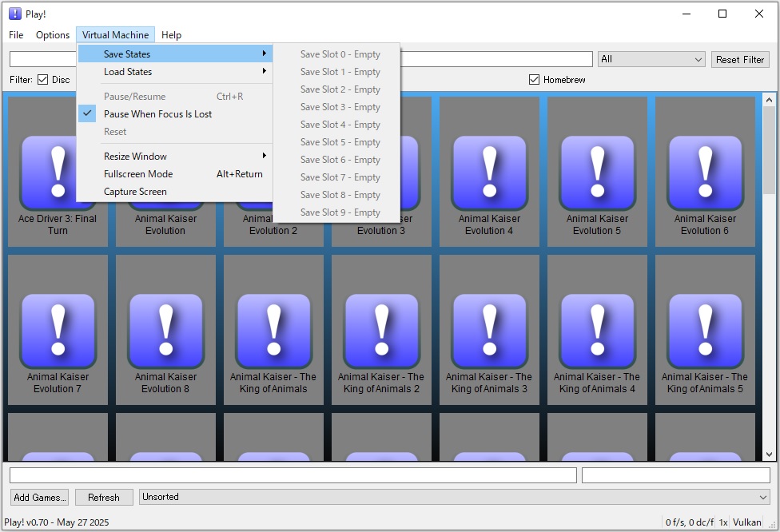
Task: Select Save Slot 3 - Empty
Action: point(336,107)
